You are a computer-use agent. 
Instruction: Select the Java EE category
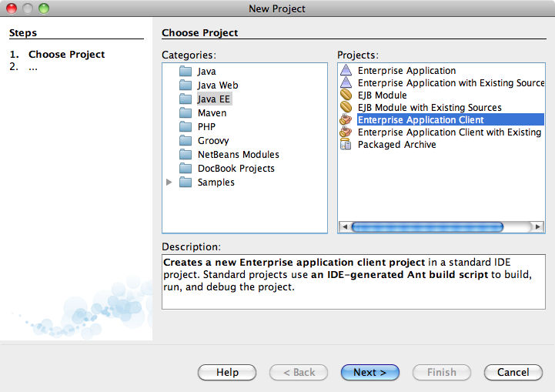point(214,99)
